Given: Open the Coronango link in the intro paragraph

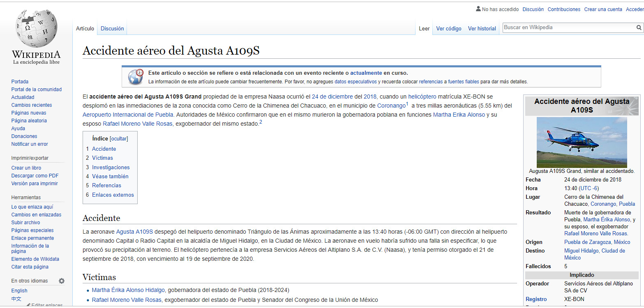Looking at the screenshot, I should [x=391, y=106].
